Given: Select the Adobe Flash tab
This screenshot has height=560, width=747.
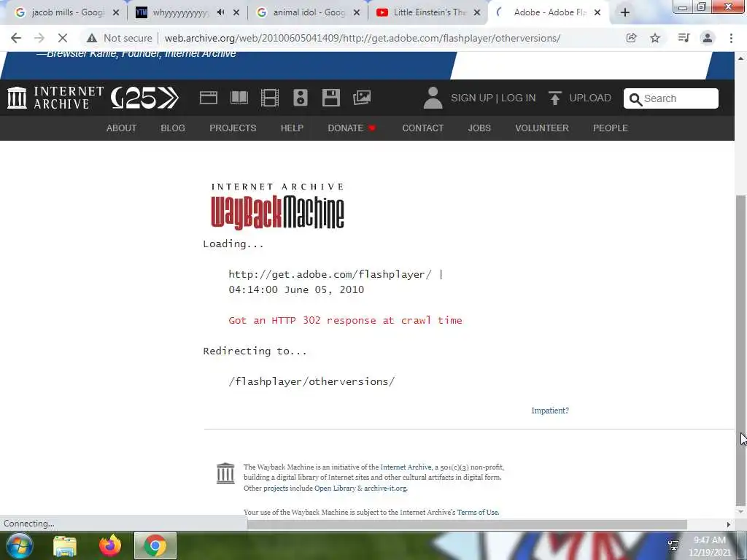Looking at the screenshot, I should pos(550,12).
